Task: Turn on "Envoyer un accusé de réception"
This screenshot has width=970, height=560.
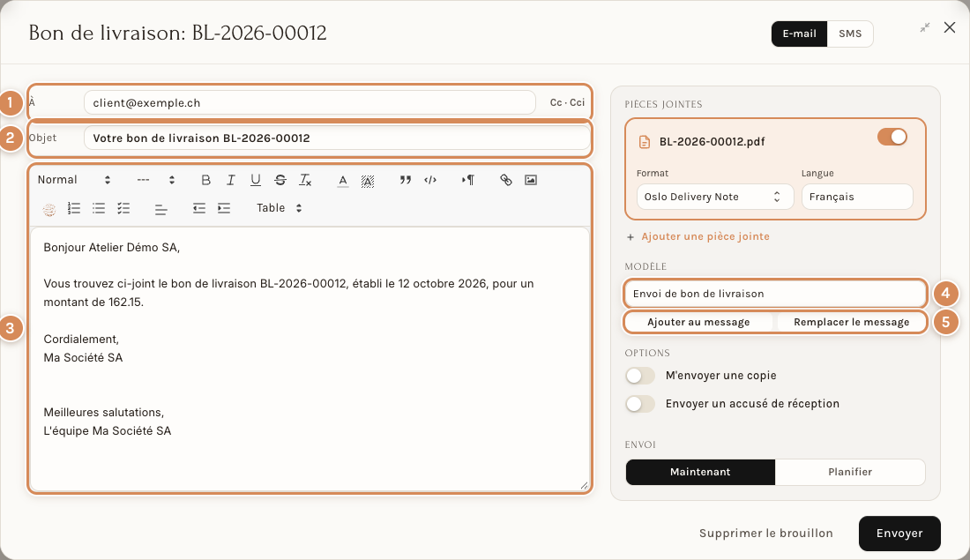Action: coord(639,404)
